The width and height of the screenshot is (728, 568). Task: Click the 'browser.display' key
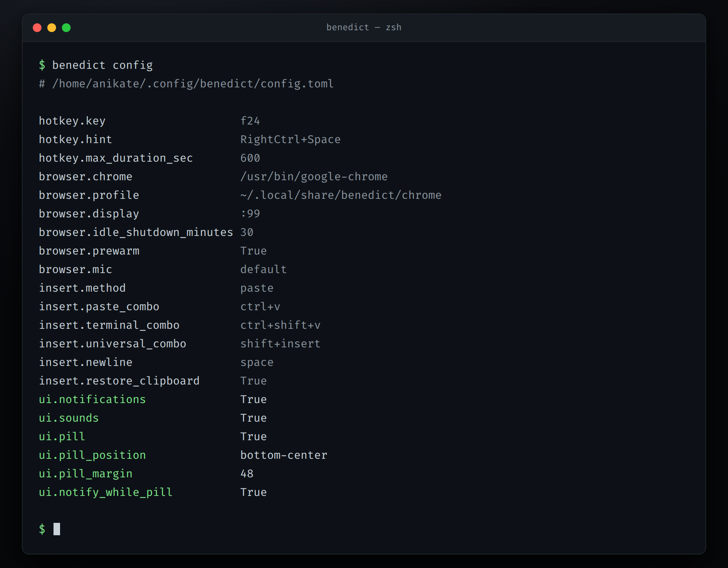[89, 214]
